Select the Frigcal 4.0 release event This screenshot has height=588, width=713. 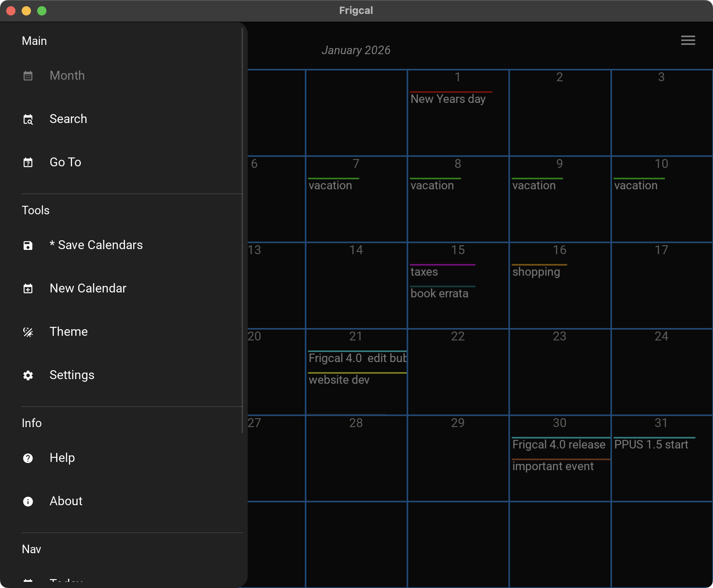[x=559, y=444]
